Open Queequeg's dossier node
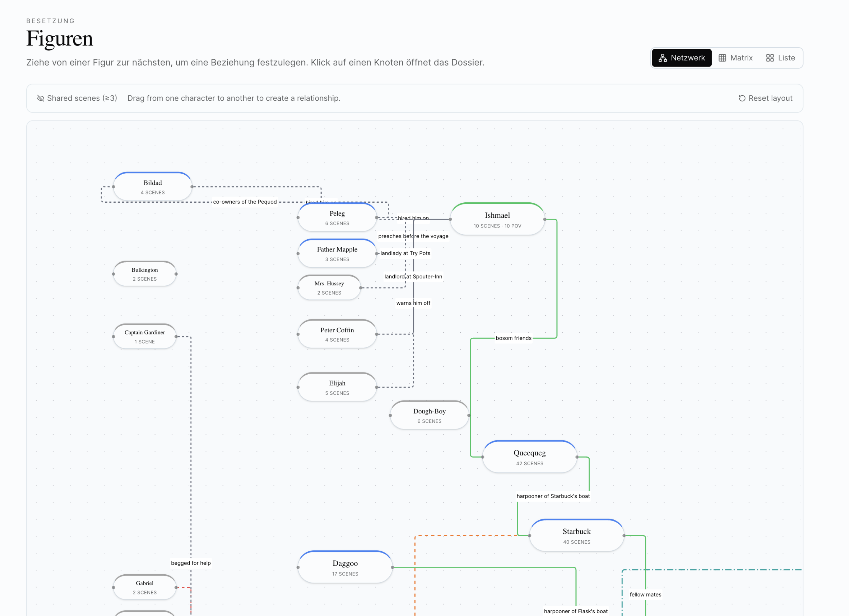 point(529,457)
